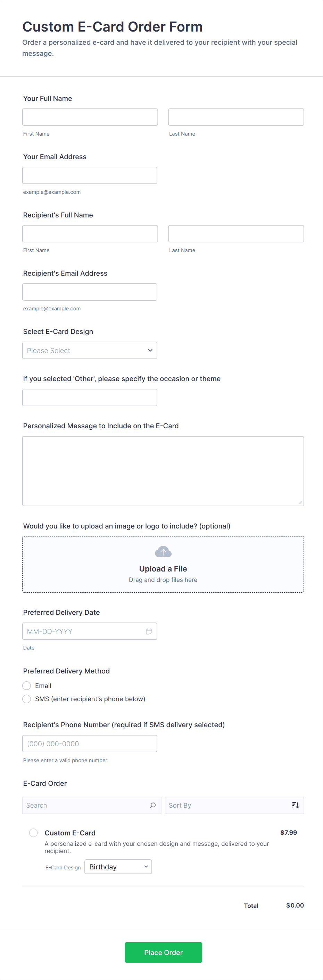Open the Birthday E-Card Design dropdown
This screenshot has height=980, width=323.
pyautogui.click(x=118, y=867)
